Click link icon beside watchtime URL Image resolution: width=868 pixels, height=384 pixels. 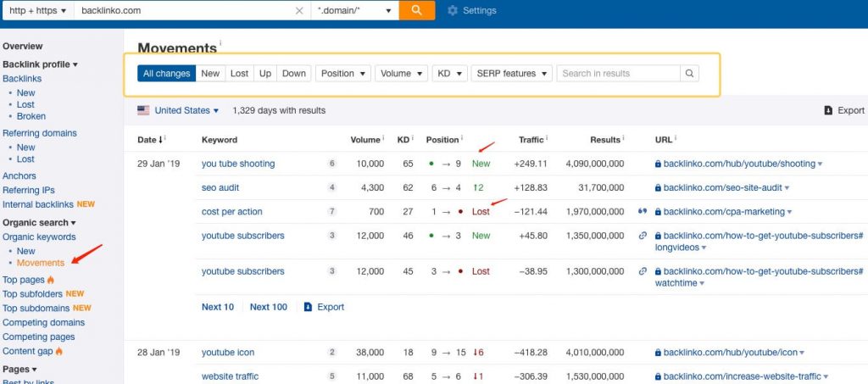click(643, 271)
